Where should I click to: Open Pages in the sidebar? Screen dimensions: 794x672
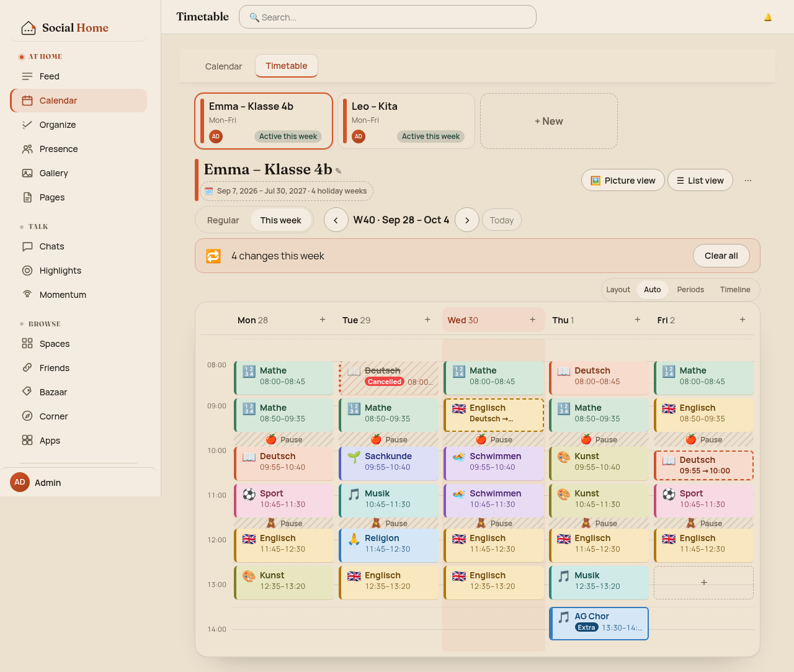click(79, 197)
